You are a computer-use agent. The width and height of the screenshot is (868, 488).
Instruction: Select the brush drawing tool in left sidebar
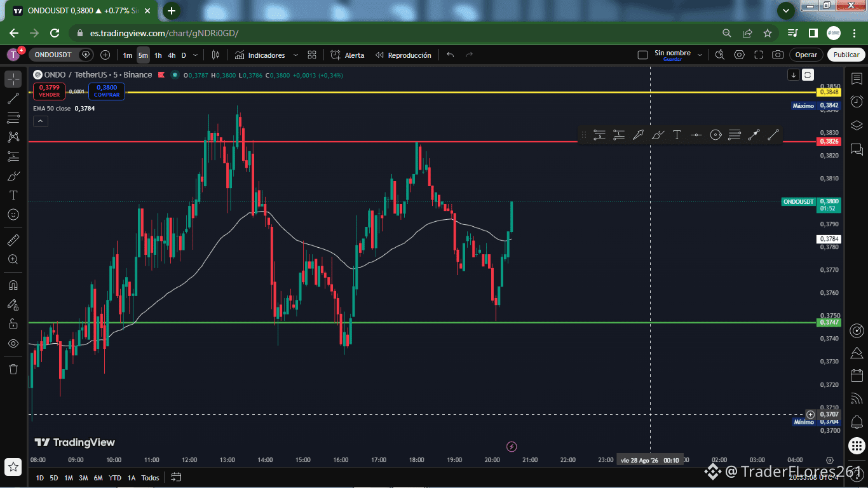13,176
